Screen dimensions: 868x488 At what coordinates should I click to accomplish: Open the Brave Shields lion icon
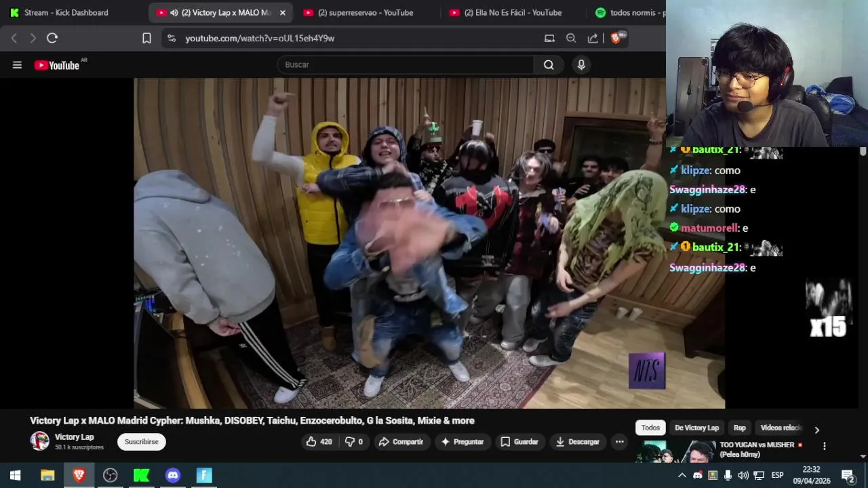616,39
